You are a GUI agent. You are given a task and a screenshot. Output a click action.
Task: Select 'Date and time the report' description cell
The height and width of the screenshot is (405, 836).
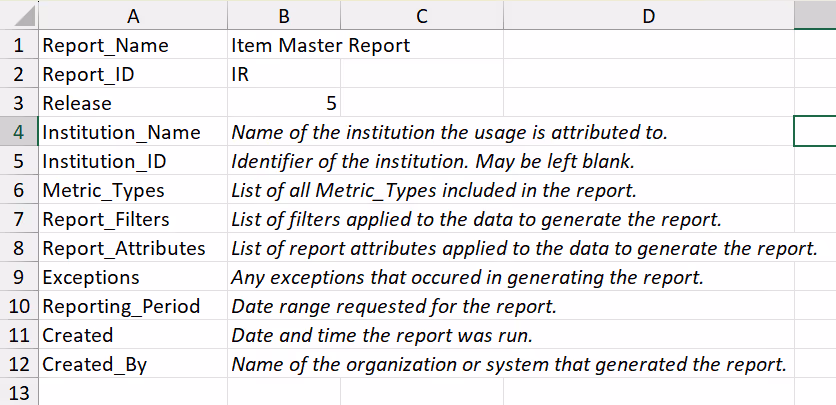(284, 334)
